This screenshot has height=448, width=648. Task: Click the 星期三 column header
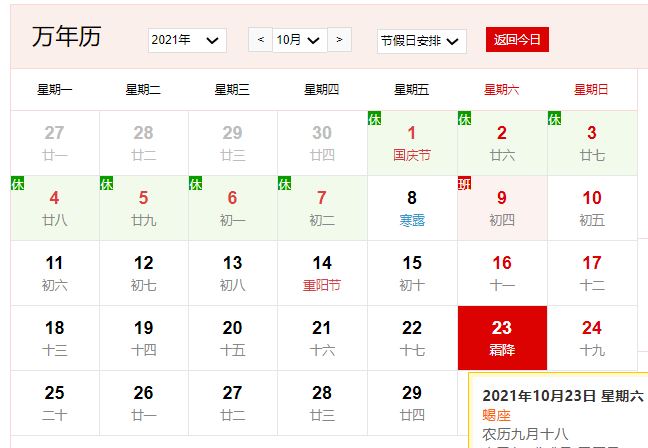click(232, 90)
